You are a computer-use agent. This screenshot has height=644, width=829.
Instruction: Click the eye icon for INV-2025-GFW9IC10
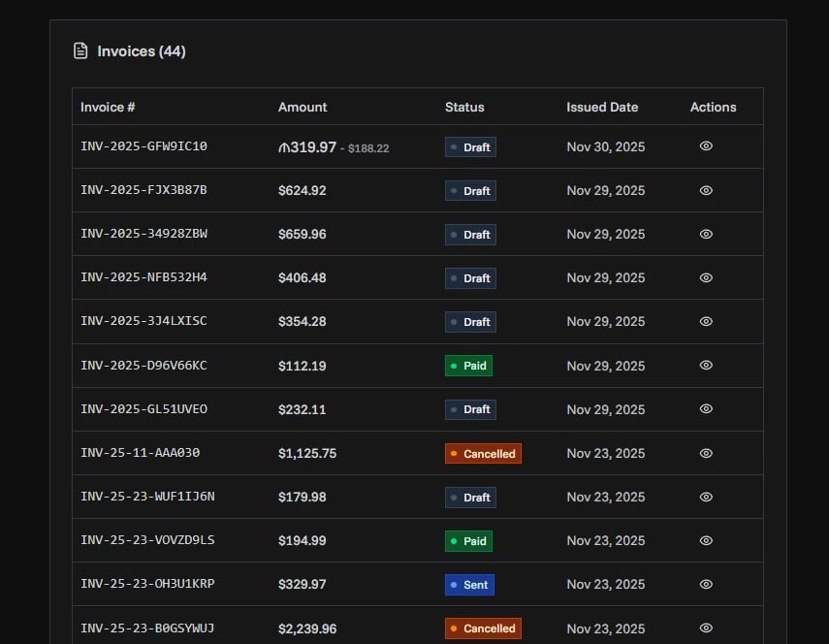coord(705,146)
